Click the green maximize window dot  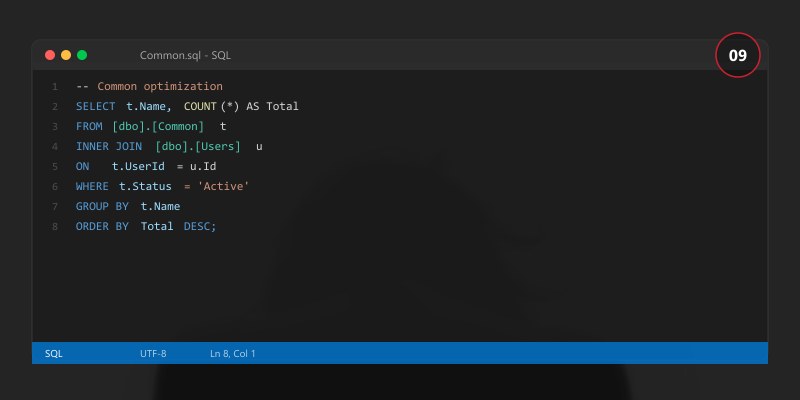[82, 55]
